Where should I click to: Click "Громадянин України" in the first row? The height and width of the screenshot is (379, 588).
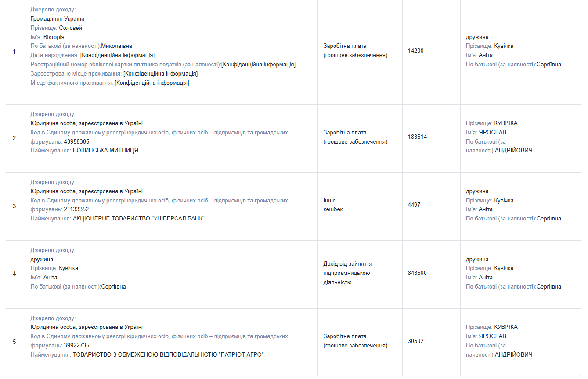pyautogui.click(x=58, y=19)
